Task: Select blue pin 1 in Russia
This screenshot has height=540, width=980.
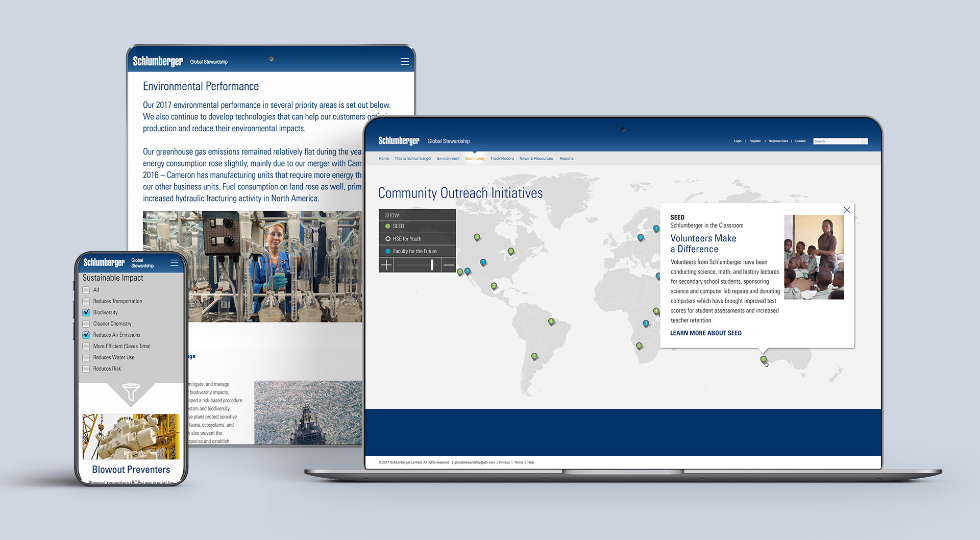Action: pyautogui.click(x=656, y=229)
